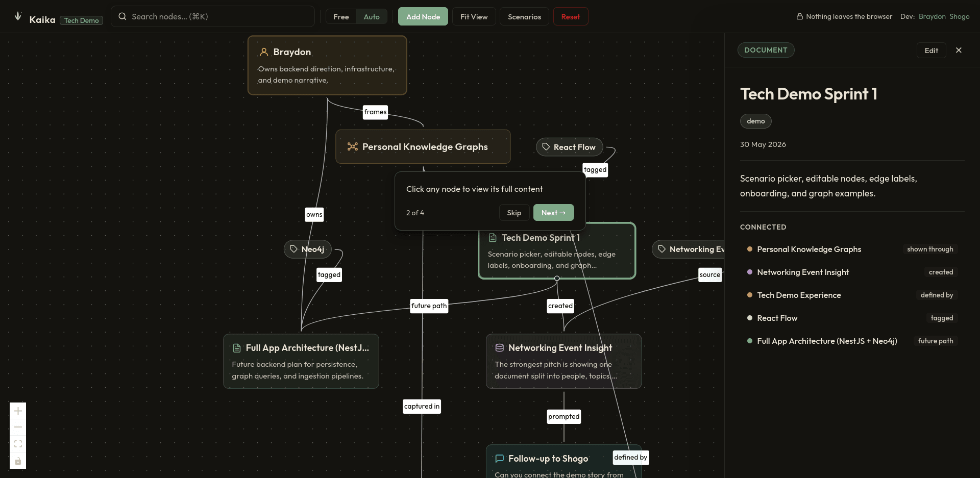980x478 pixels.
Task: Click the Search nodes input field
Action: [x=213, y=16]
